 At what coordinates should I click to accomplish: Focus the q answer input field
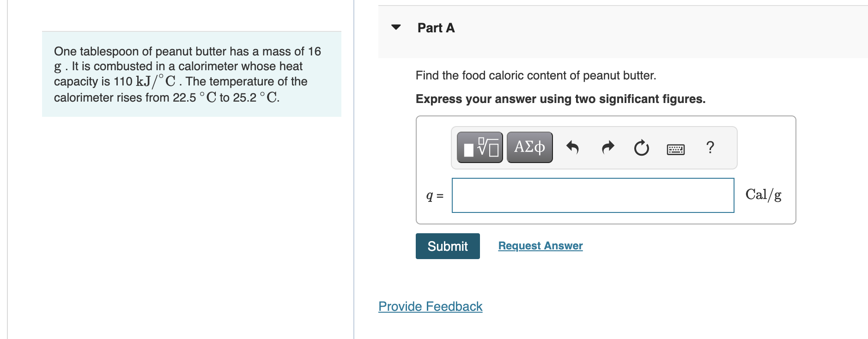click(593, 195)
